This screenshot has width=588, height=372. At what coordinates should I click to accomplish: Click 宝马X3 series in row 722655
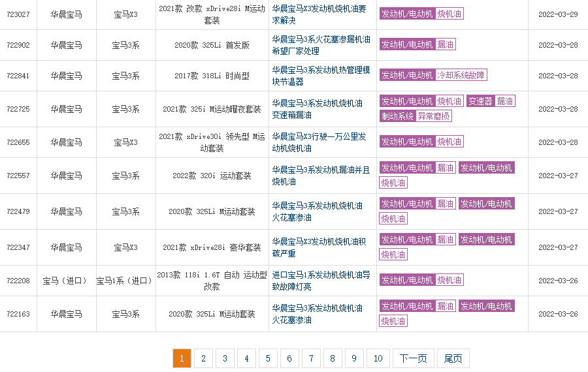125,143
